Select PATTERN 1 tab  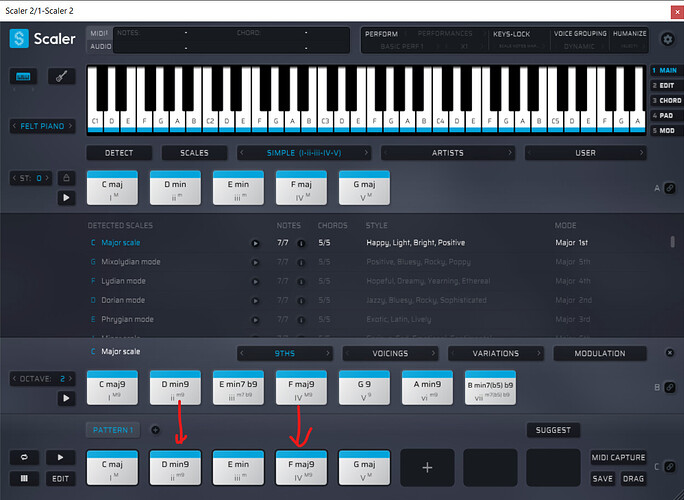tap(113, 430)
